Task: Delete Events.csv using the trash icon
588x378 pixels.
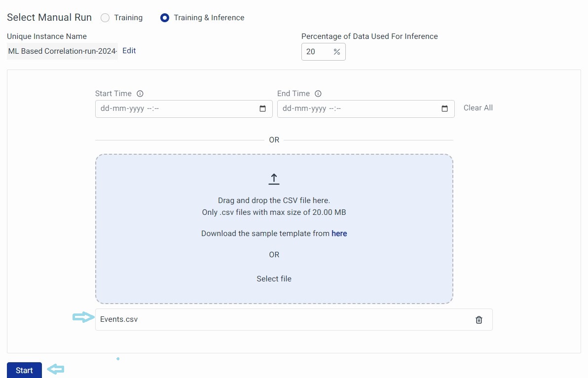Action: point(478,320)
